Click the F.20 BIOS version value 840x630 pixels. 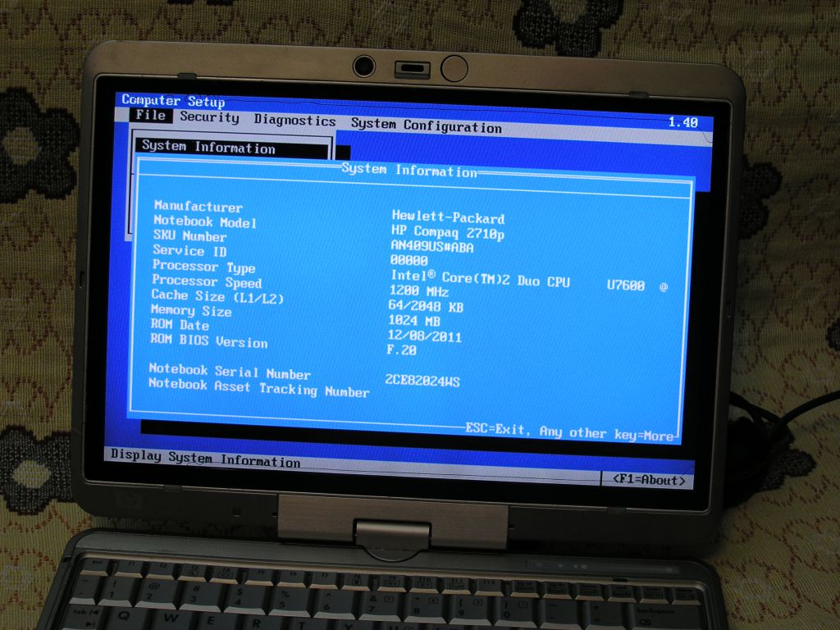click(x=401, y=349)
